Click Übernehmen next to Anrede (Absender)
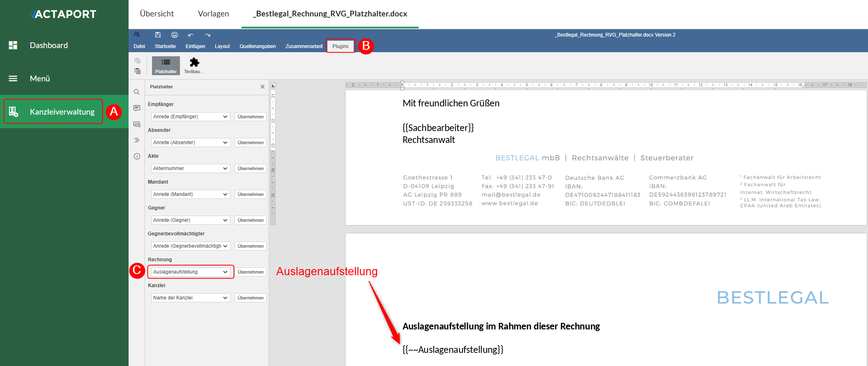Screen dimensions: 868x366 (x=251, y=143)
